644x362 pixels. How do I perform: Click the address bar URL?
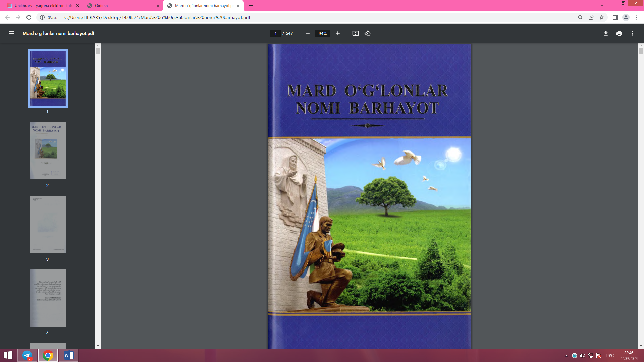point(157,17)
